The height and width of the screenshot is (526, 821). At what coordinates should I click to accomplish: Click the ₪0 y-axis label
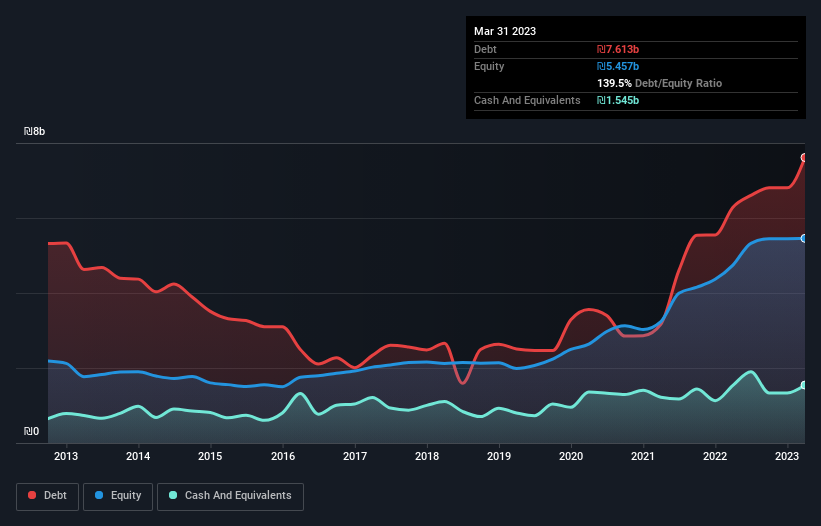click(x=32, y=432)
